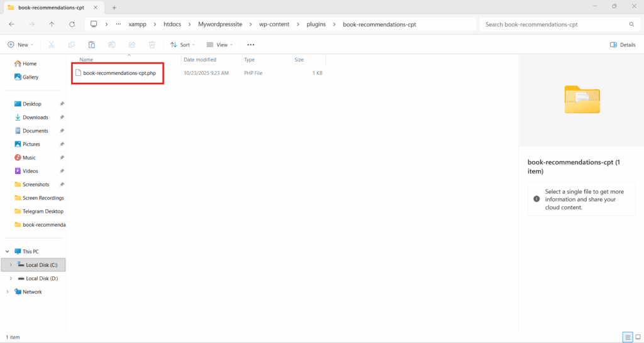Switch to large thumbnails view icon in status bar
Screen dimensions: 644x343
tap(638, 337)
